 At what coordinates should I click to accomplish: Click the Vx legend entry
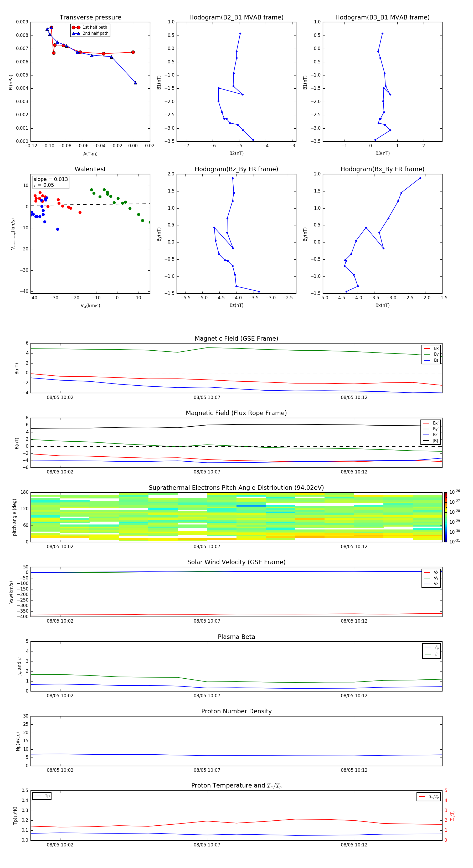[431, 572]
